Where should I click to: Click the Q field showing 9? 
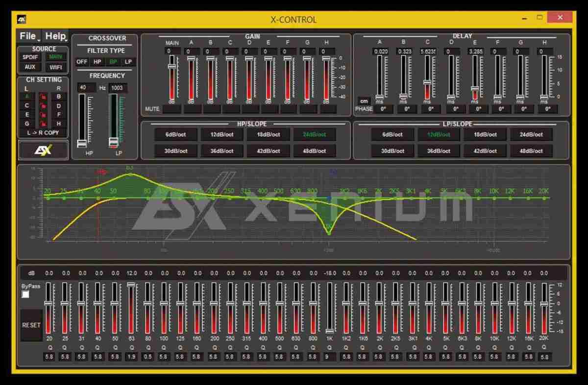(329, 357)
